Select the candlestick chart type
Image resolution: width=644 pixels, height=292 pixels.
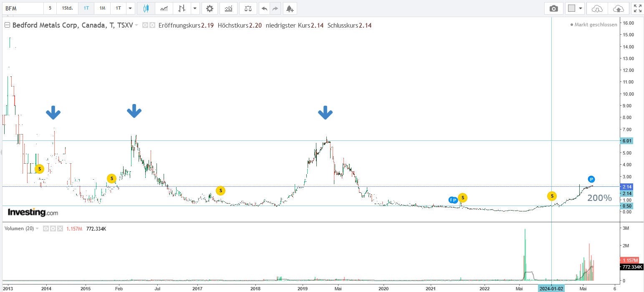146,8
